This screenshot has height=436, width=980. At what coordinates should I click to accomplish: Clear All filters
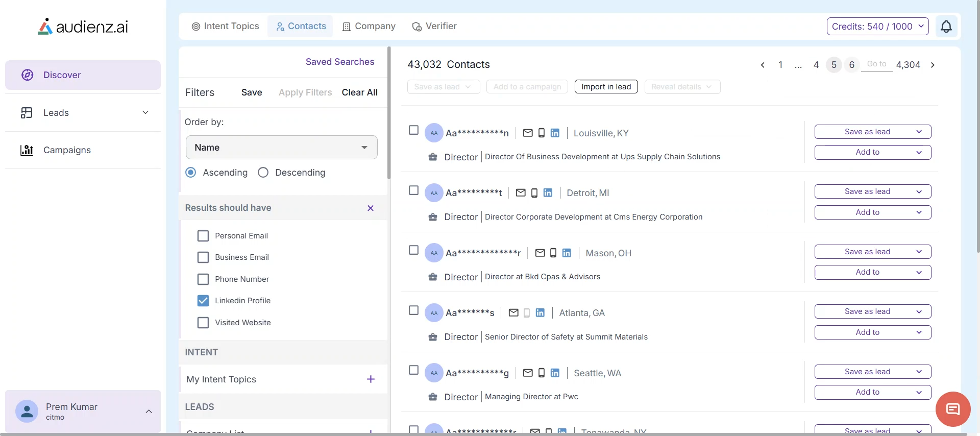pos(360,92)
